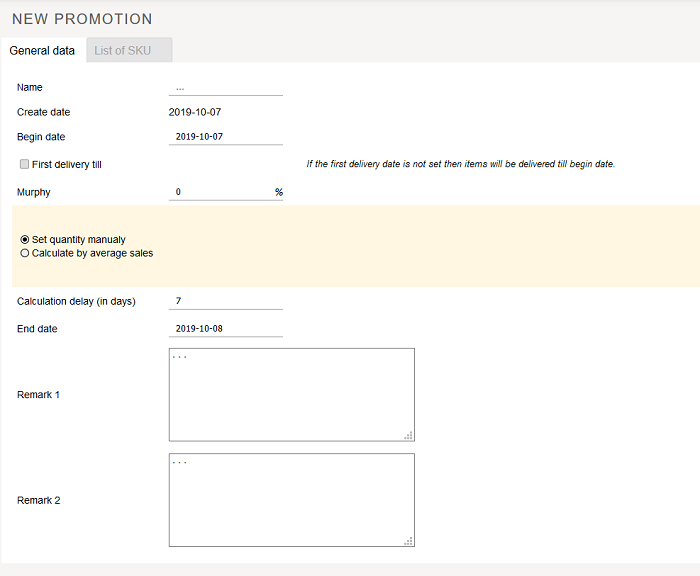The image size is (700, 576).
Task: Click the italic first delivery date note
Action: click(x=460, y=164)
